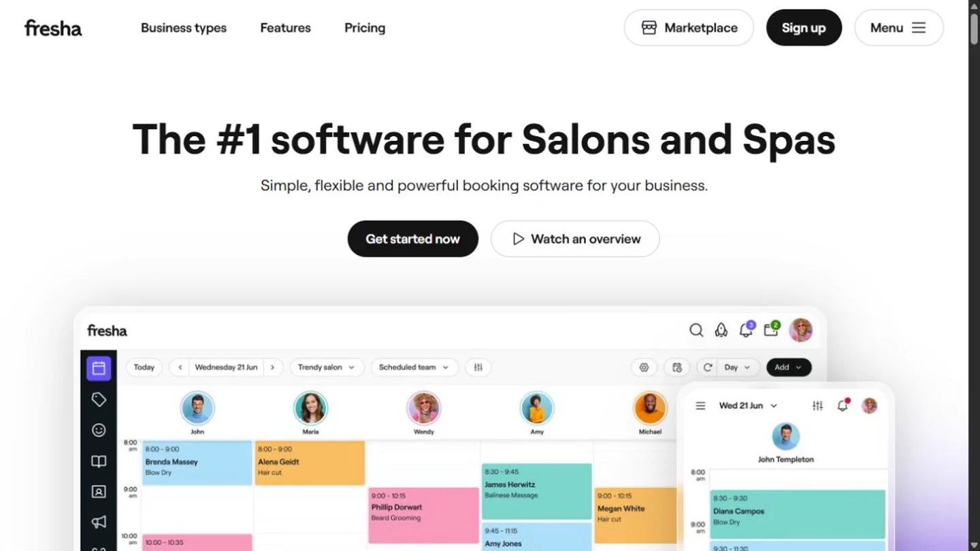Click the Wednesday 21 Jun date label
The image size is (980, 551).
pyautogui.click(x=226, y=367)
